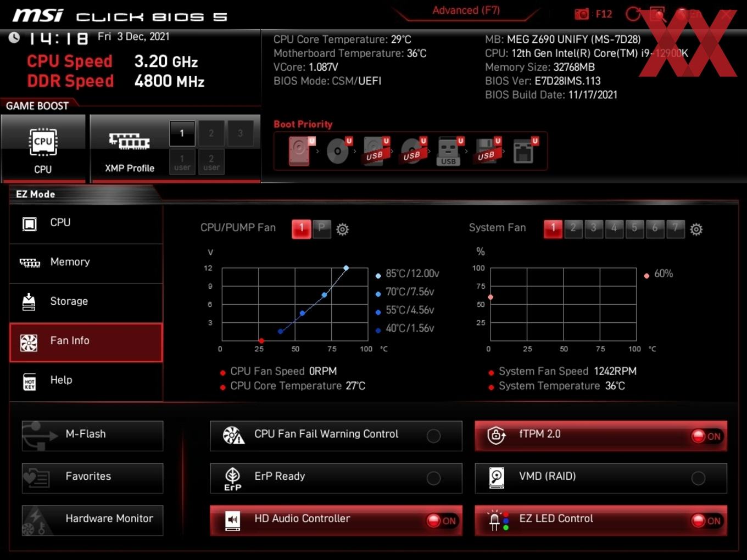Viewport: 747px width, 560px height.
Task: Open the Help section
Action: (x=86, y=382)
